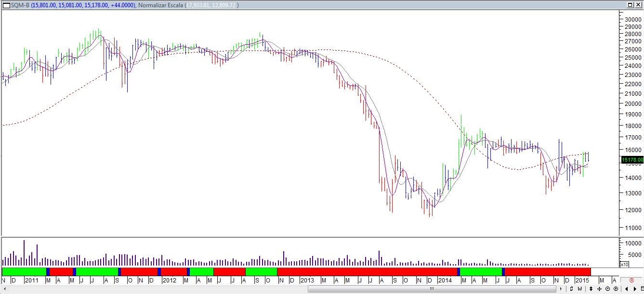Click the 2012 year label on time axis
Image resolution: width=644 pixels, height=294 pixels.
point(169,280)
